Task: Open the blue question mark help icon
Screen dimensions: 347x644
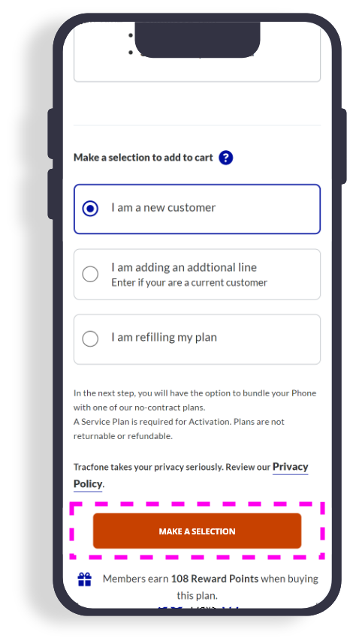Action: (226, 158)
